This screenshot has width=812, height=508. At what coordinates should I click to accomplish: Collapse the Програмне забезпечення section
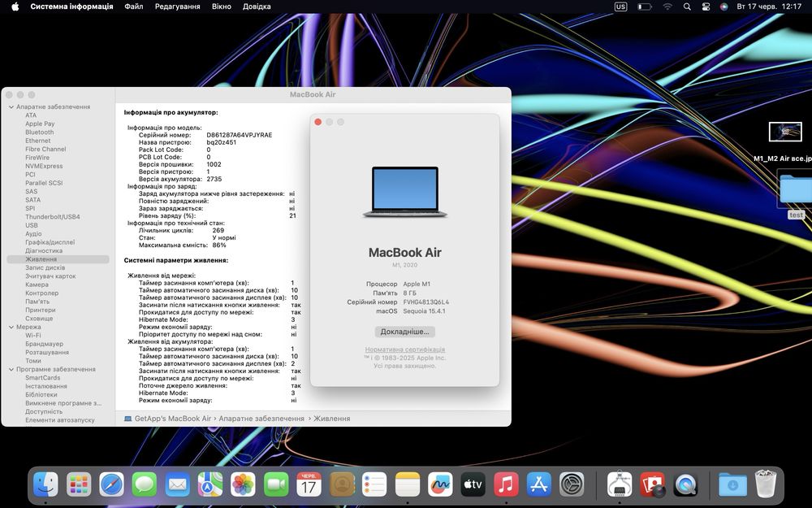pos(11,369)
